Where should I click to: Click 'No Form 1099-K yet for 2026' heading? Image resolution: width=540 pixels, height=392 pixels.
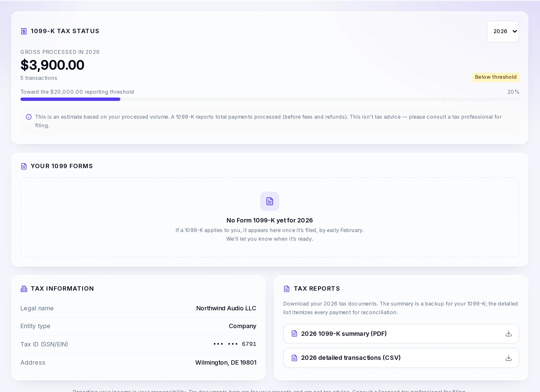(270, 220)
